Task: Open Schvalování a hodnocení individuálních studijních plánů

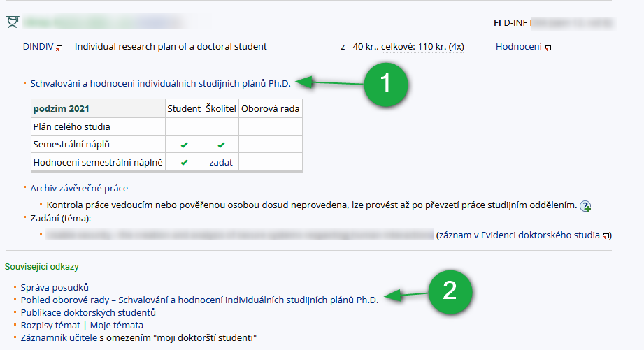Action: click(x=160, y=83)
